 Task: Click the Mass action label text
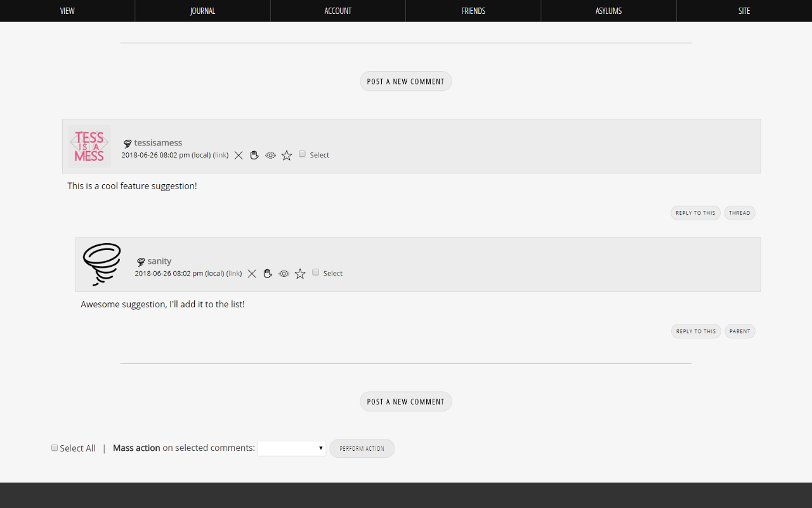coord(136,448)
